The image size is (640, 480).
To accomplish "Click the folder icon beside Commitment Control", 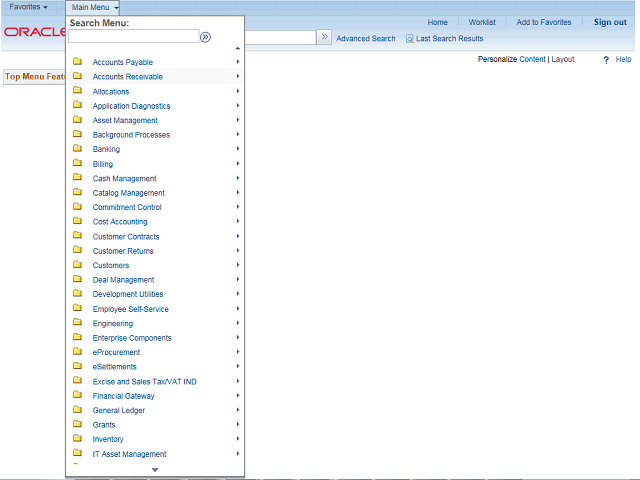I will point(77,207).
